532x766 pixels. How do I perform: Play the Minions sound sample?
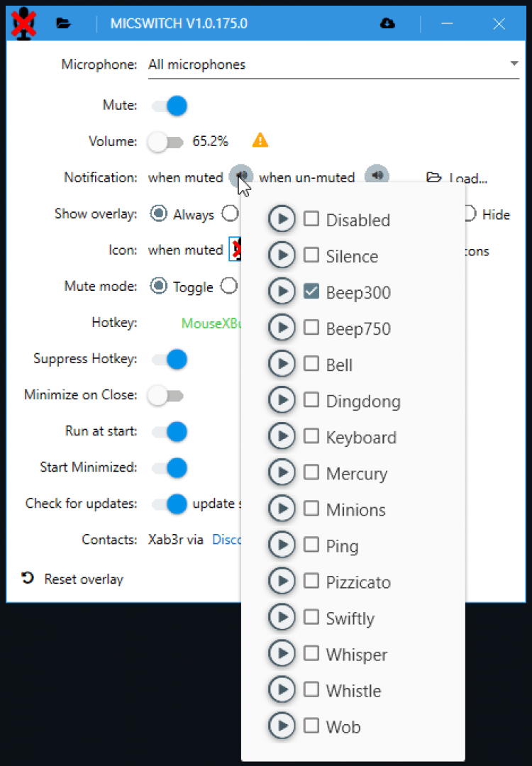(282, 509)
